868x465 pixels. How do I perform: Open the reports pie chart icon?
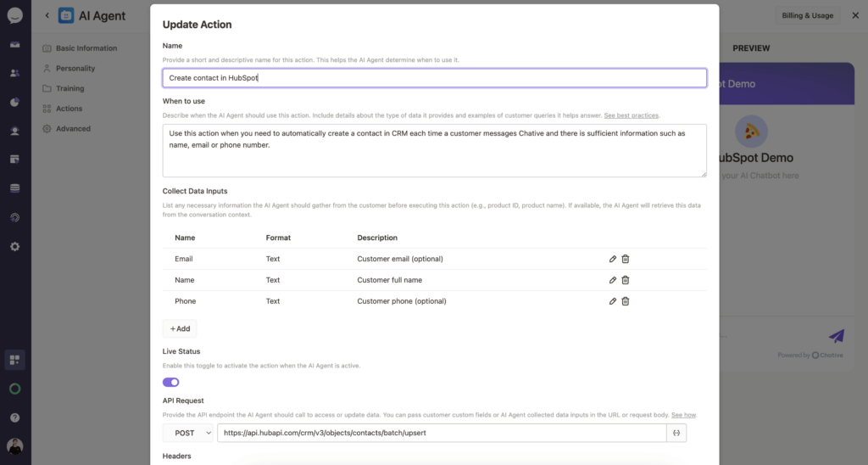pos(15,102)
